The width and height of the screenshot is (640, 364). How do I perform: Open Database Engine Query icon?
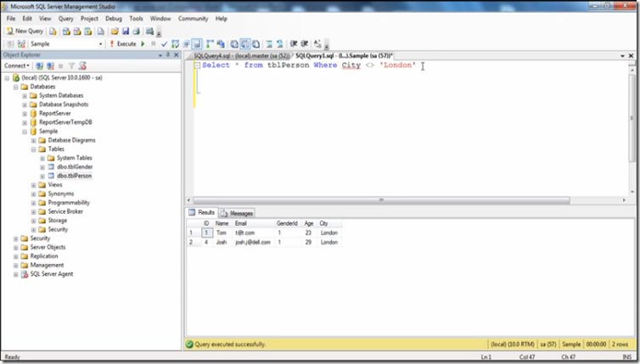53,31
